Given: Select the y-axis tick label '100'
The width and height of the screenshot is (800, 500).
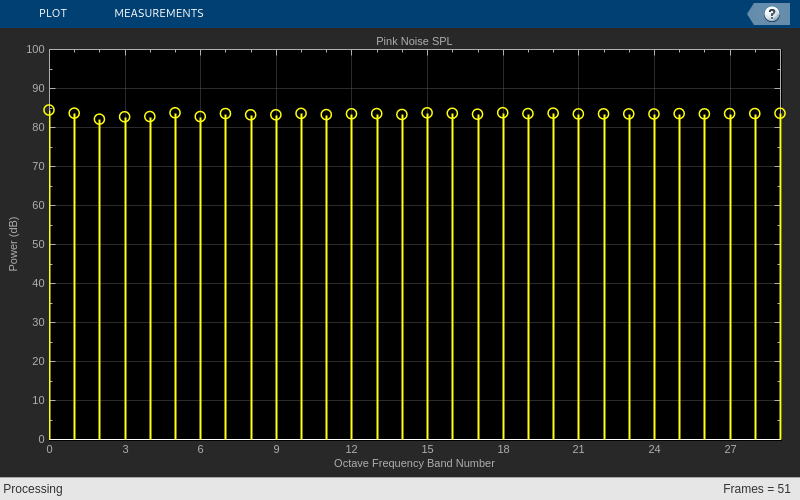Looking at the screenshot, I should (x=35, y=49).
